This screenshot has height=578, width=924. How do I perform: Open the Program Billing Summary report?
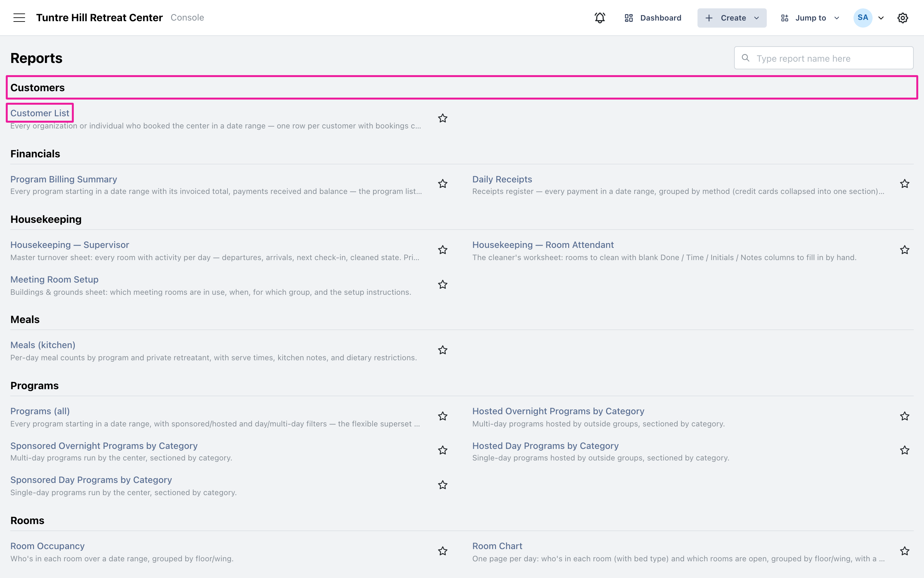pyautogui.click(x=64, y=179)
